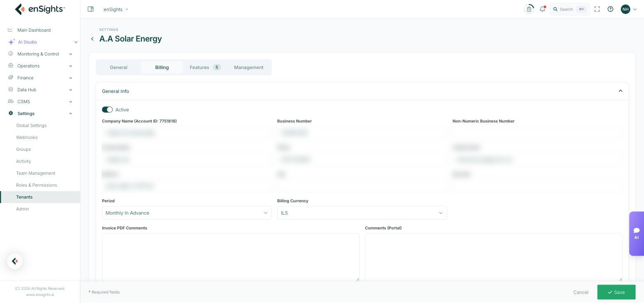Screen dimensions: 644x303
Task: Expand the AI Studio menu
Action: click(76, 42)
